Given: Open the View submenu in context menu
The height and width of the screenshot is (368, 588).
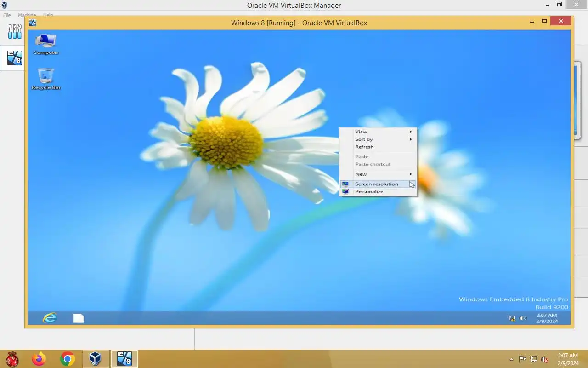Looking at the screenshot, I should [x=378, y=132].
